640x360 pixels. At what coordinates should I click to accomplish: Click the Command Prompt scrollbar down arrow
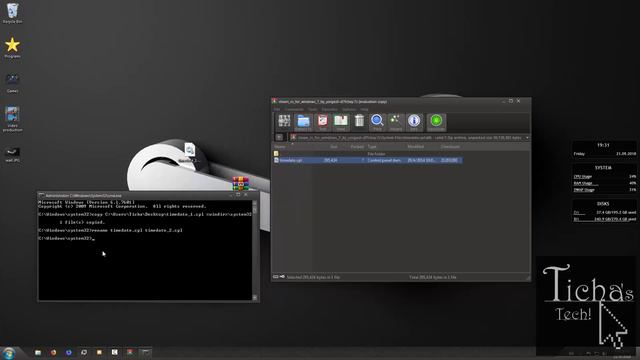click(255, 298)
